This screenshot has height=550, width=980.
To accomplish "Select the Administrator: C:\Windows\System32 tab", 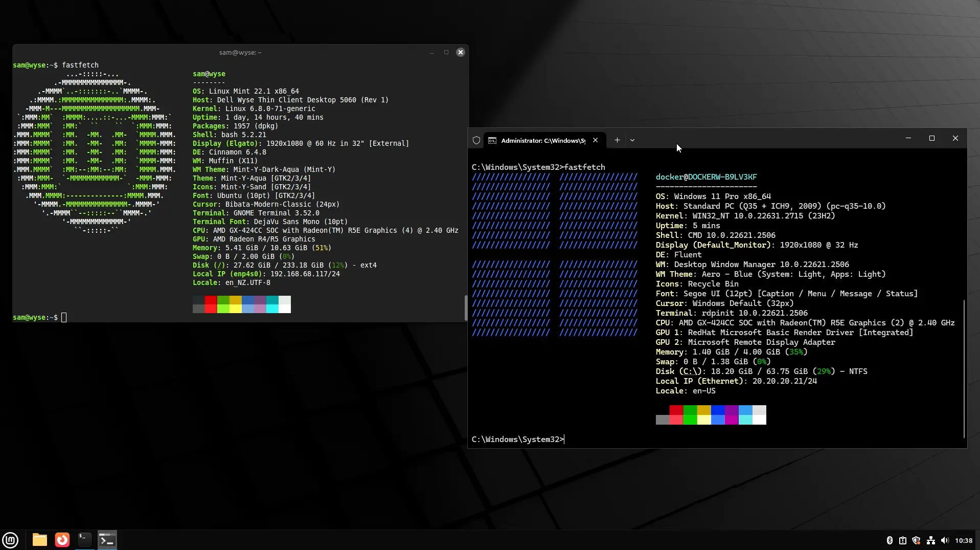I will (x=542, y=140).
